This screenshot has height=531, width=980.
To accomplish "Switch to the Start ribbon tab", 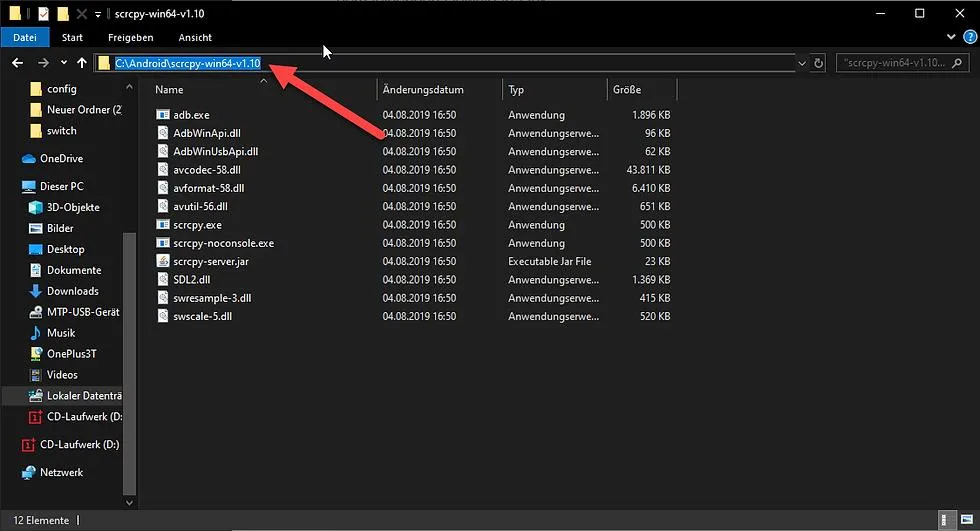I will (x=72, y=37).
